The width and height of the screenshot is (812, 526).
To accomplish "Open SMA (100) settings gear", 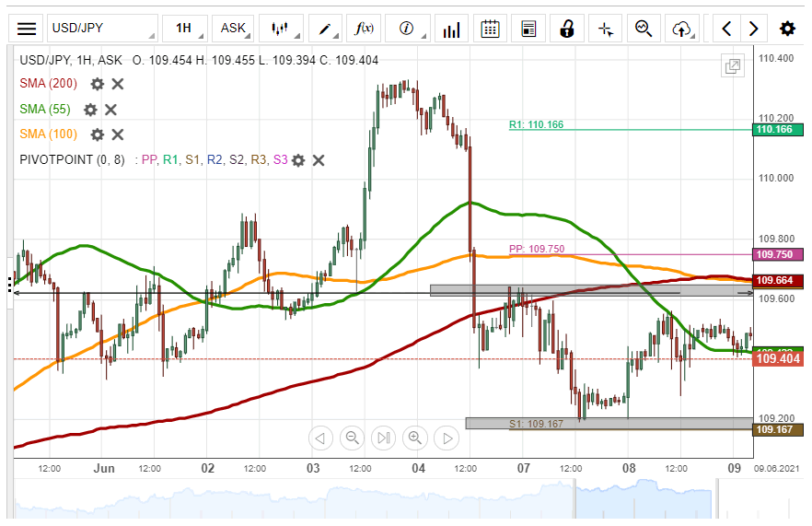I will click(98, 134).
